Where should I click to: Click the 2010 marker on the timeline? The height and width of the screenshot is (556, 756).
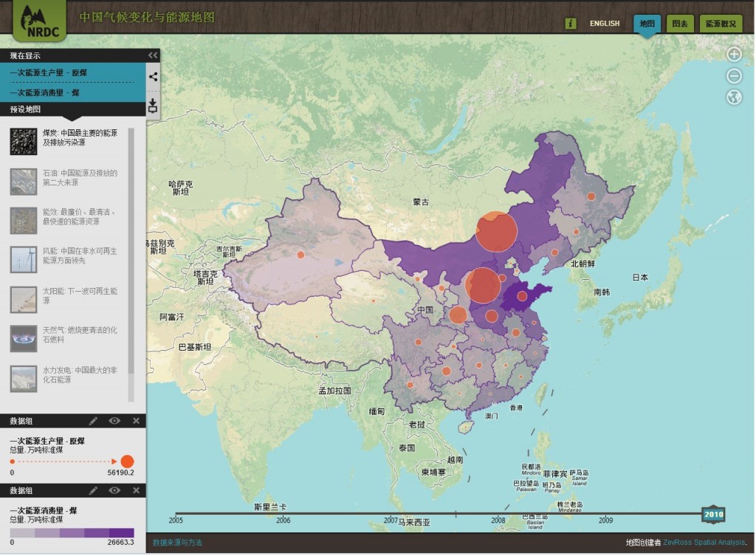click(x=713, y=515)
